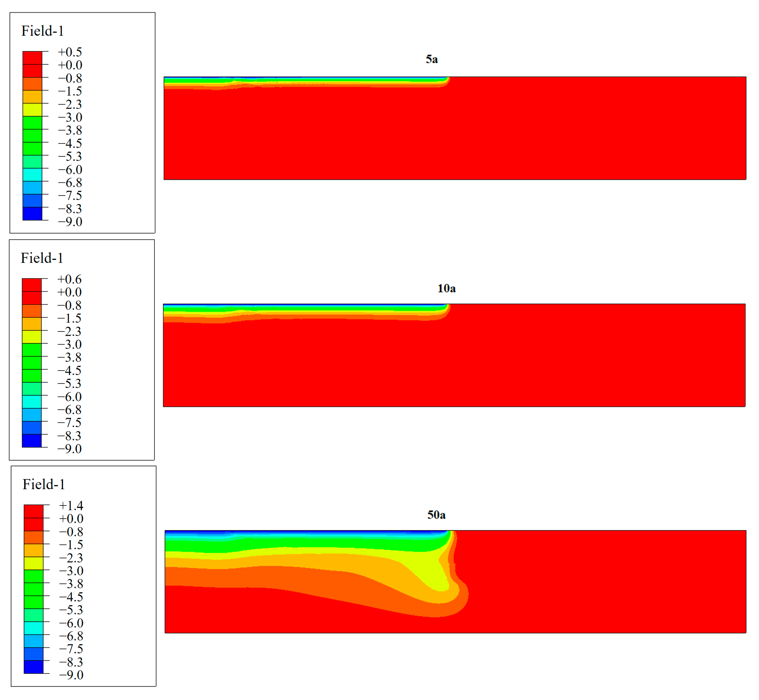Screen dimensions: 759x700
Task: Click the '+0.6' value in middle legend
Action: tap(69, 279)
